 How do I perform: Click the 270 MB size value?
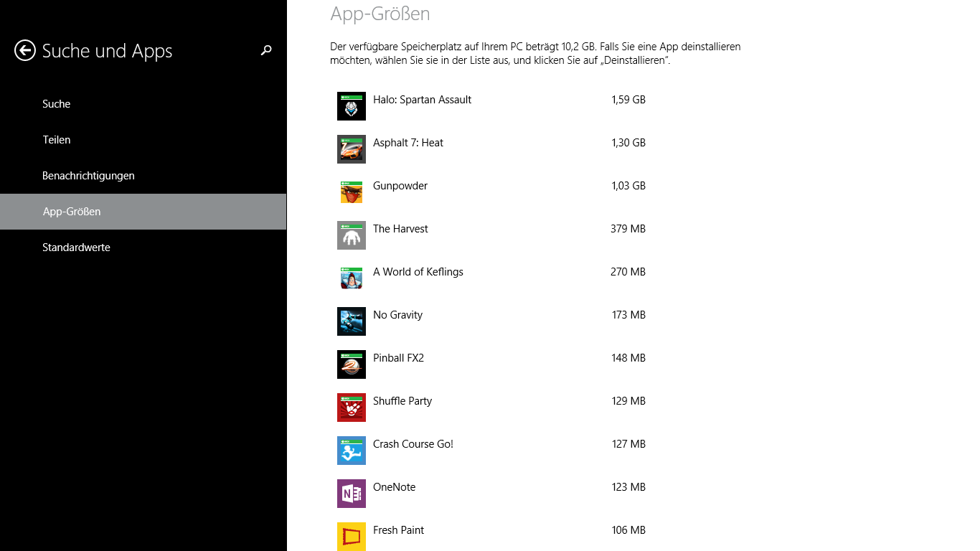pyautogui.click(x=628, y=272)
